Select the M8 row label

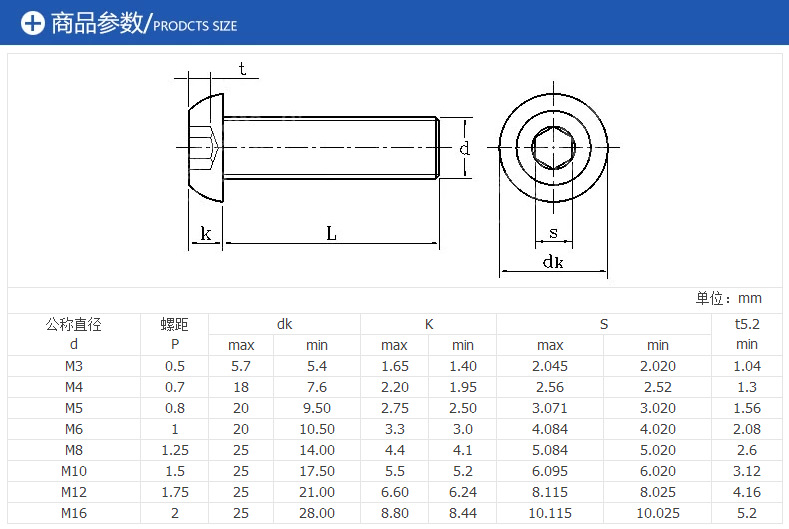pos(74,450)
